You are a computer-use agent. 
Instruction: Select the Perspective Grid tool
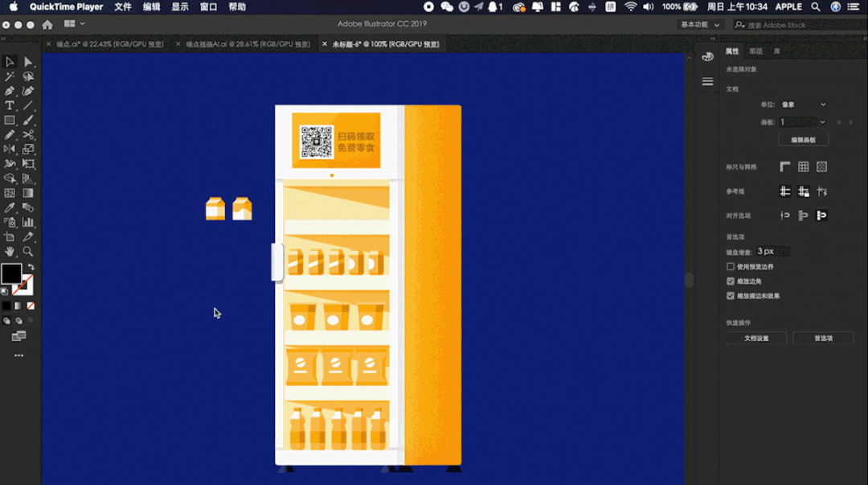(27, 179)
